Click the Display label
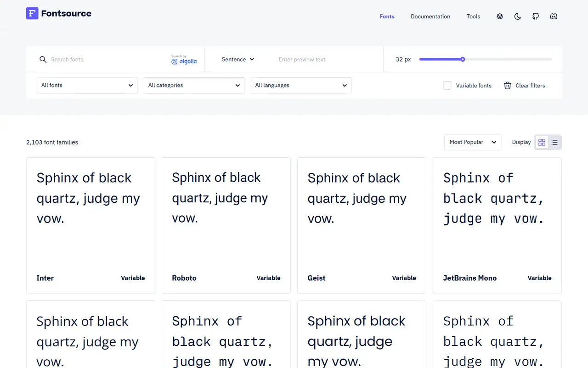The width and height of the screenshot is (588, 368). 521,142
